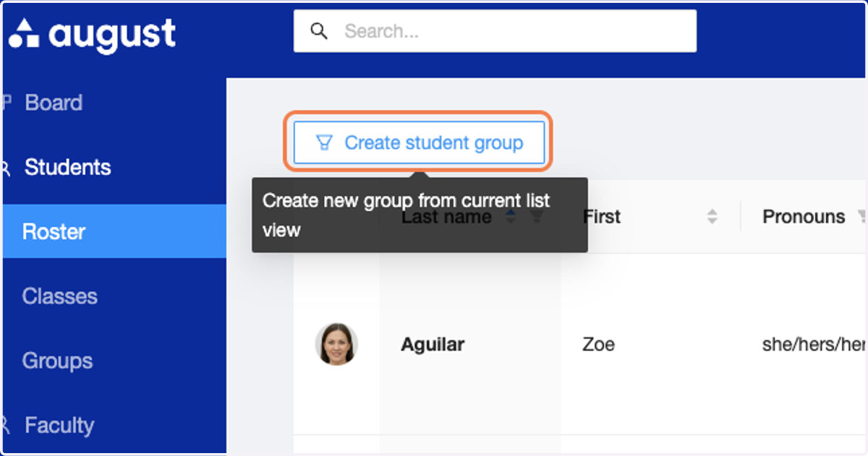The image size is (868, 456).
Task: Open Zoe Aguilar's profile photo
Action: pyautogui.click(x=336, y=344)
